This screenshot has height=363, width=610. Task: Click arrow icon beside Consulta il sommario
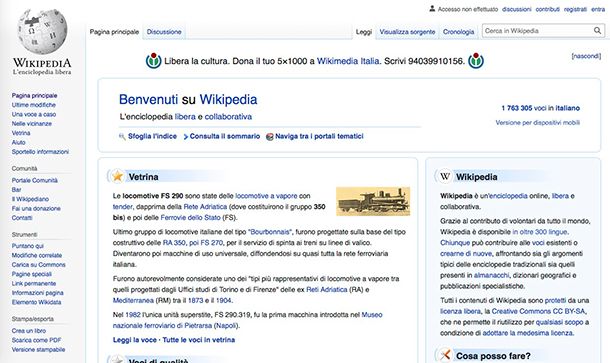(186, 137)
